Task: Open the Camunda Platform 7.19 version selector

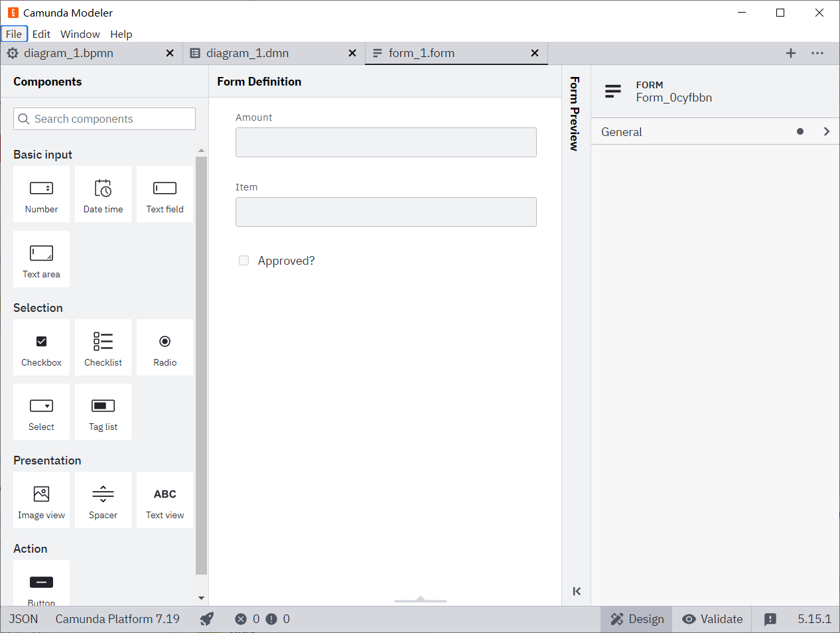Action: click(117, 619)
